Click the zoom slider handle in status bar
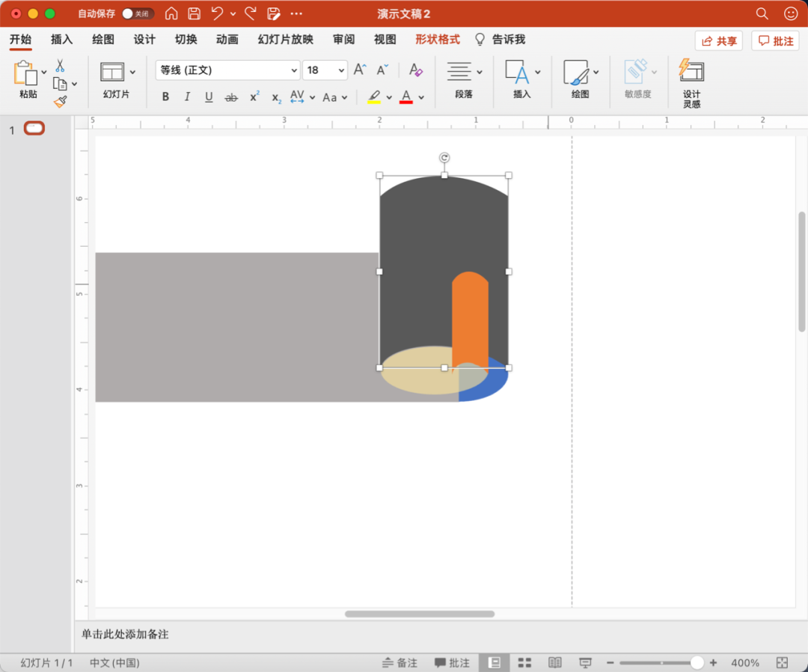 click(697, 663)
